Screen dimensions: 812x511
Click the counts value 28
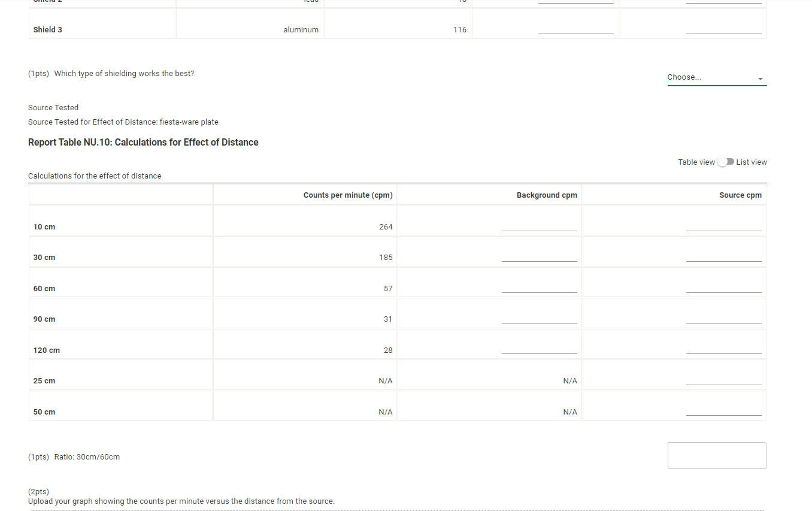[388, 350]
